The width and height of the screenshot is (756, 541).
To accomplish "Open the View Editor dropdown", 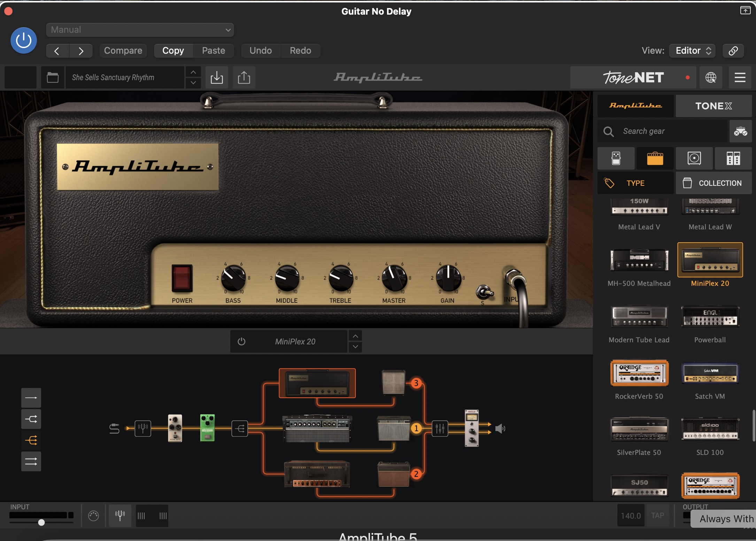I will tap(693, 51).
